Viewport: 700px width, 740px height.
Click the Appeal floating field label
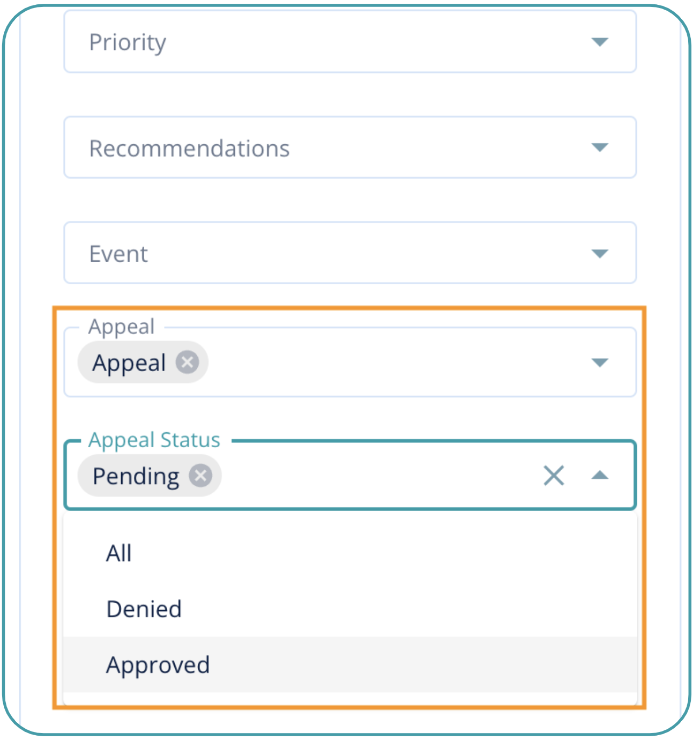pos(122,326)
